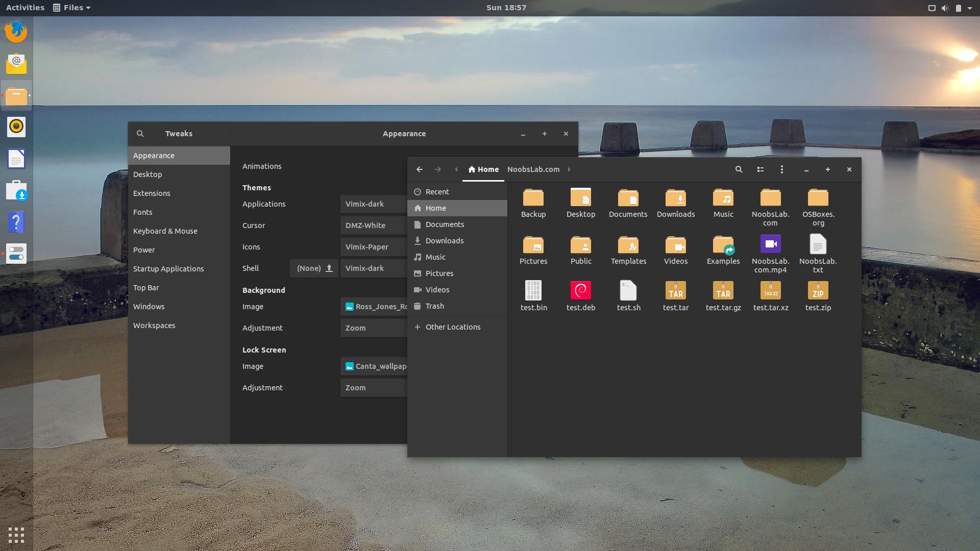Open Trash from the Files sidebar

pyautogui.click(x=435, y=306)
